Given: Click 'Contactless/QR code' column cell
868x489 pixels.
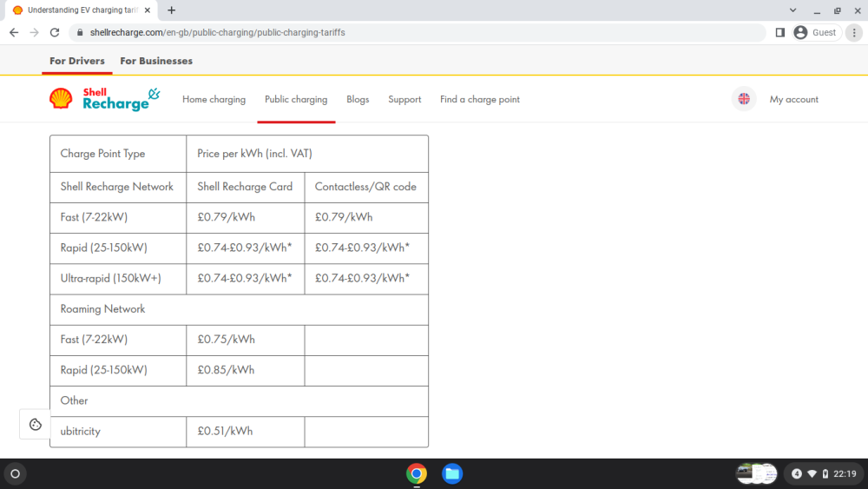Looking at the screenshot, I should coord(365,187).
